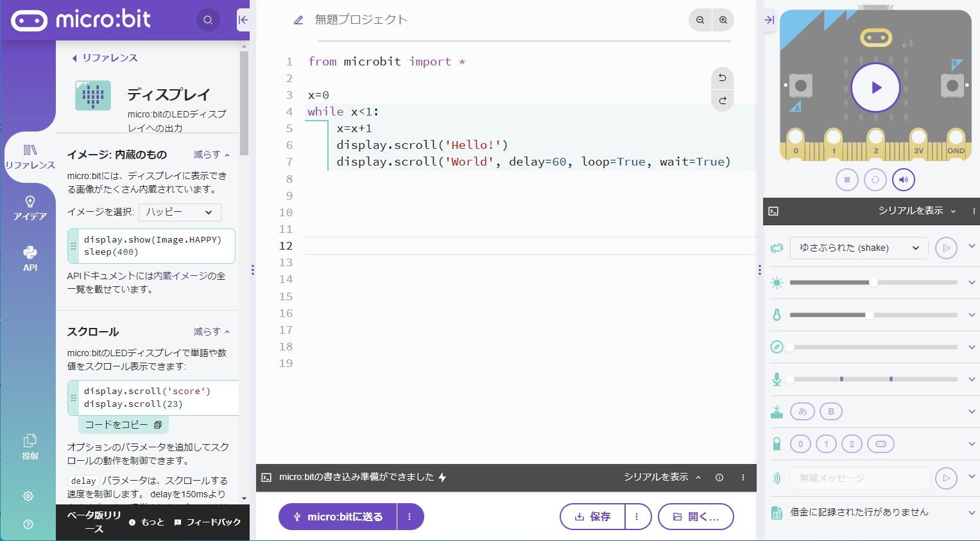The image size is (980, 541).
Task: Open more options beside 保存
Action: (x=637, y=517)
